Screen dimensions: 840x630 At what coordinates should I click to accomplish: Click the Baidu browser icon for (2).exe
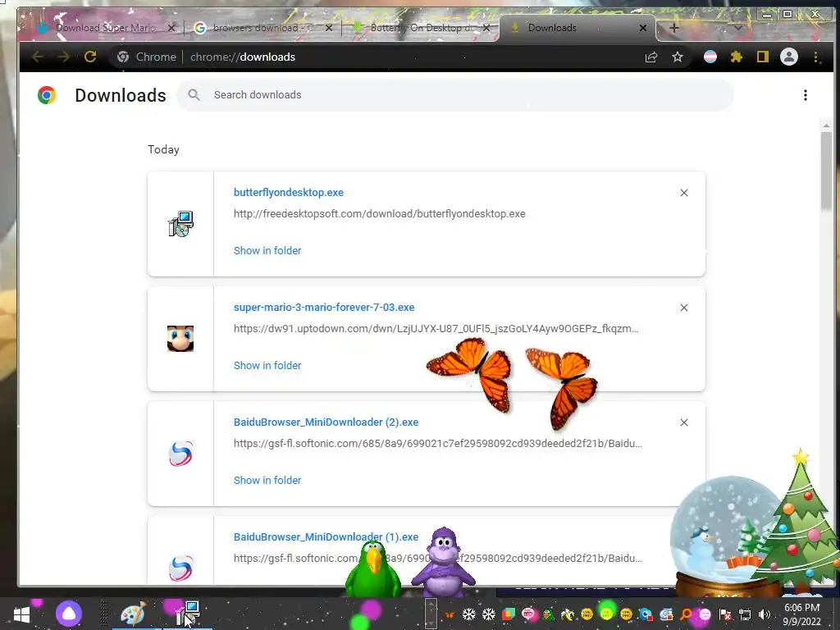click(x=180, y=454)
